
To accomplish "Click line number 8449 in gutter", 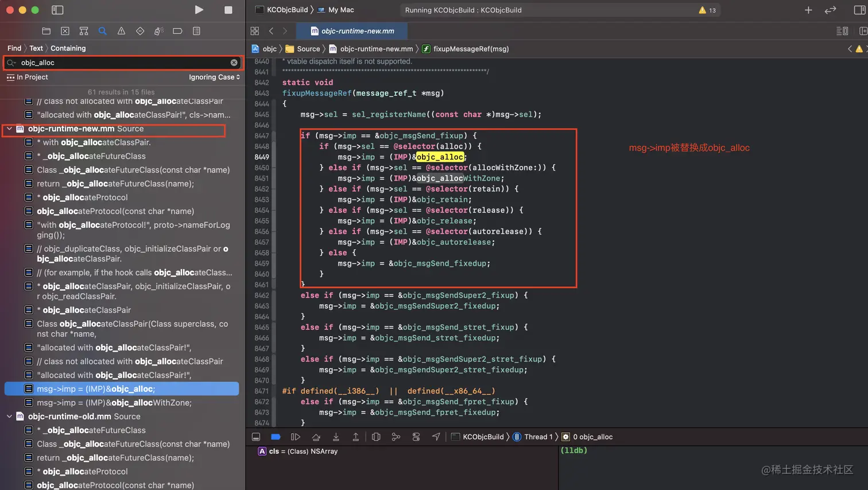I will [x=262, y=157].
